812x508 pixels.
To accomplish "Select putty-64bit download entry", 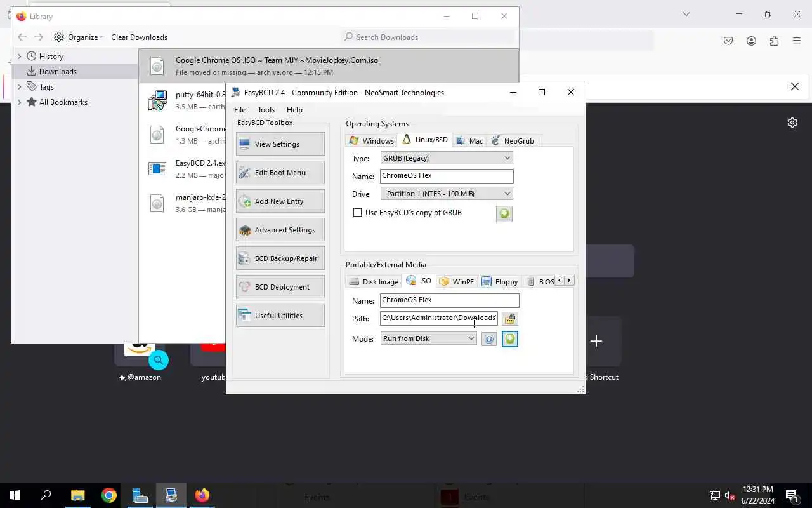I will [183, 100].
